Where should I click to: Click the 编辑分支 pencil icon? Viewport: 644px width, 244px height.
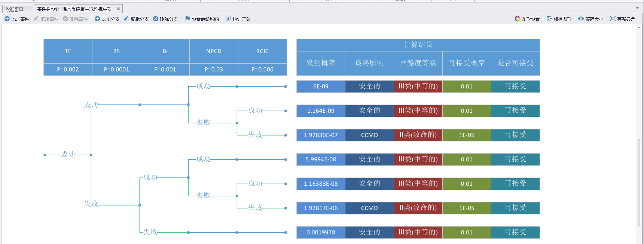pyautogui.click(x=126, y=19)
